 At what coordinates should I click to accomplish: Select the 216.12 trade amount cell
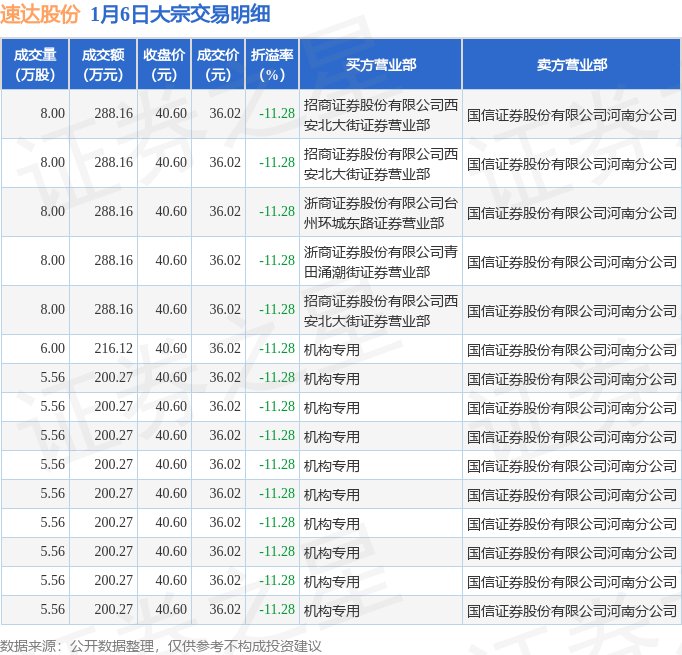[113, 348]
